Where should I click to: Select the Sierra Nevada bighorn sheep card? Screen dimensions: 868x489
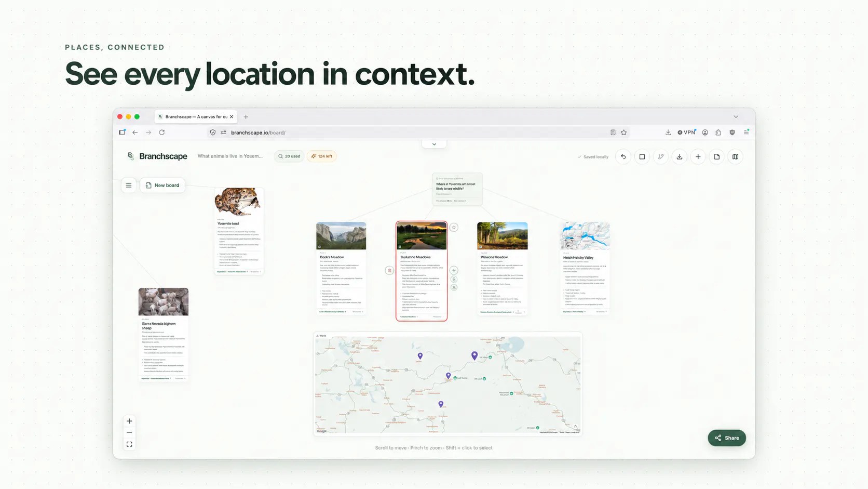pyautogui.click(x=164, y=335)
